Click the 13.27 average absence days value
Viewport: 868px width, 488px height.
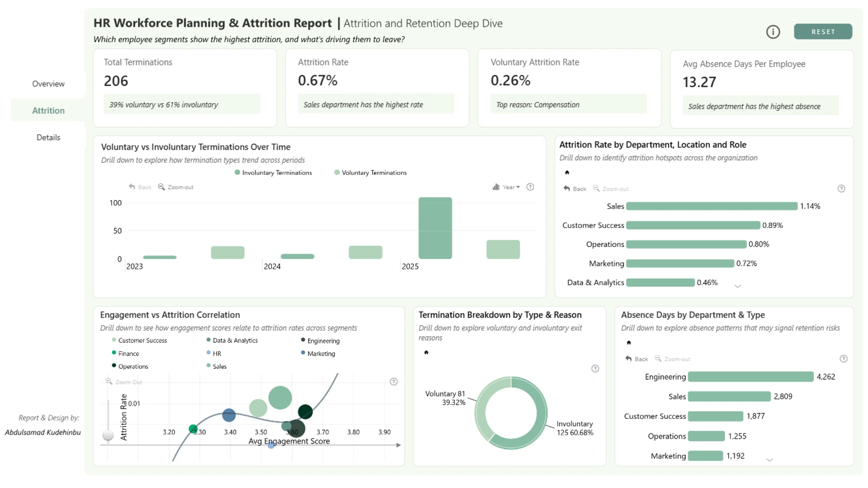pos(699,82)
